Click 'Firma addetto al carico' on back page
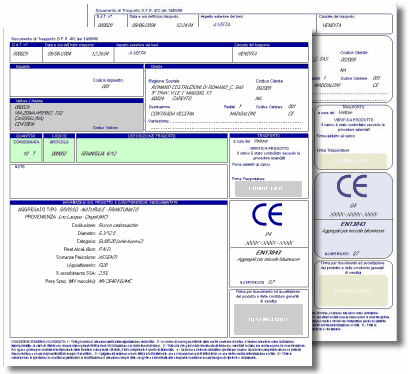 336,136
